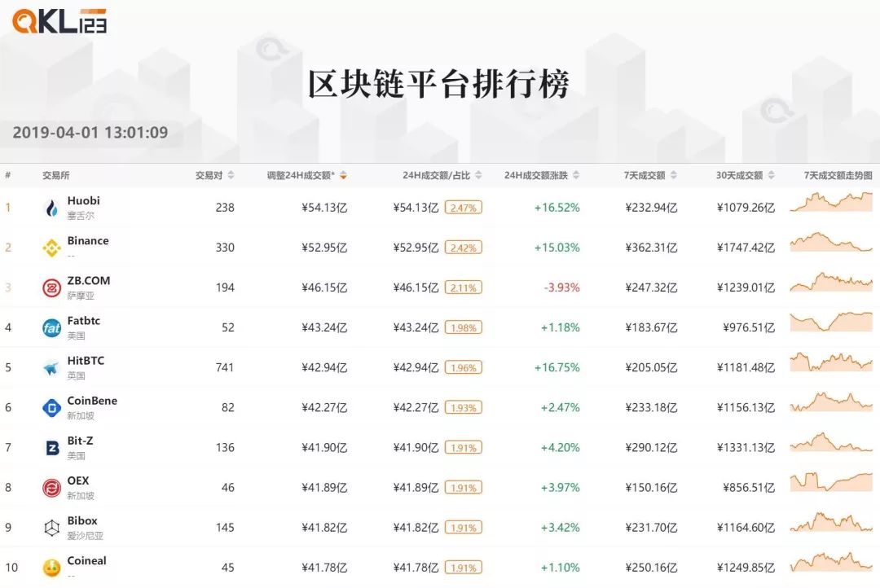Click the ¥290.12亿 7-day volume for Bit-Z
The width and height of the screenshot is (880, 588).
[652, 448]
